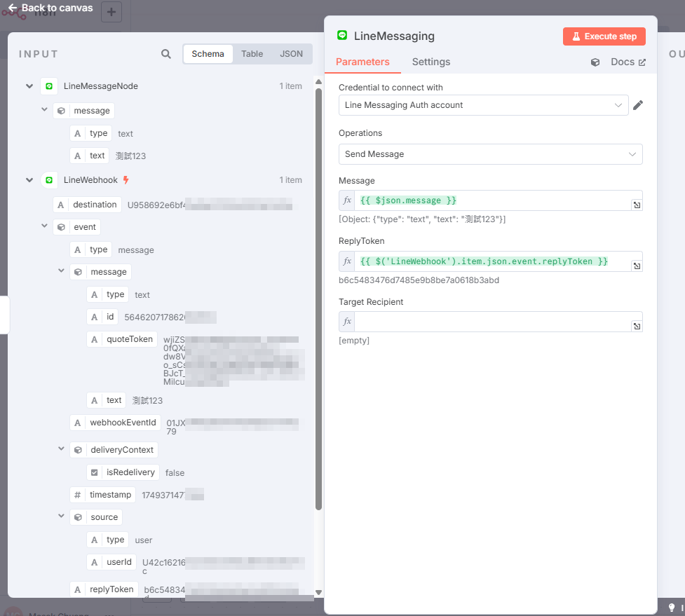Click the Execute step button
This screenshot has height=616, width=685.
pos(604,36)
